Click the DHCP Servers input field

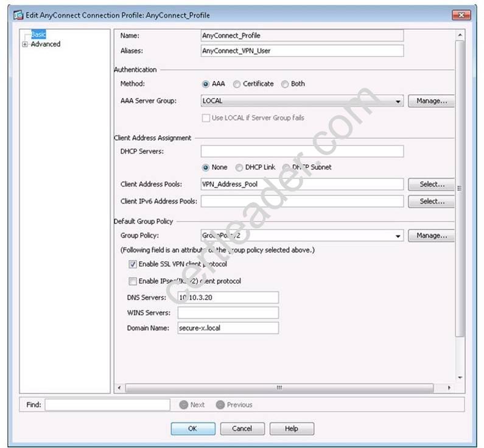302,151
